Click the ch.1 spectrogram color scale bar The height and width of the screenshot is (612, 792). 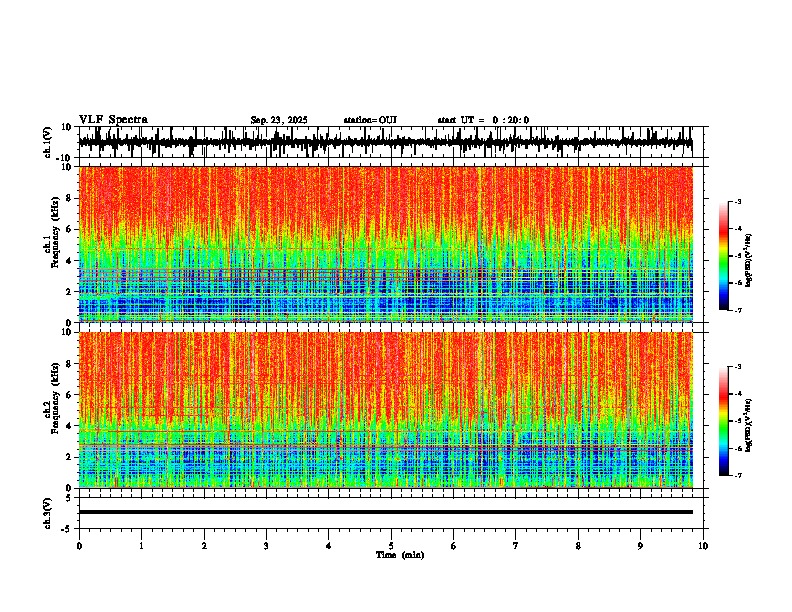pyautogui.click(x=723, y=256)
